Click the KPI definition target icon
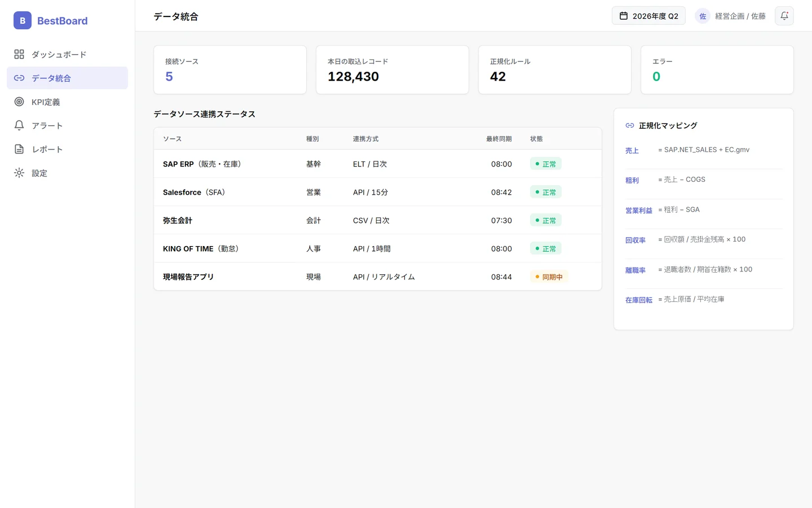 pos(19,102)
